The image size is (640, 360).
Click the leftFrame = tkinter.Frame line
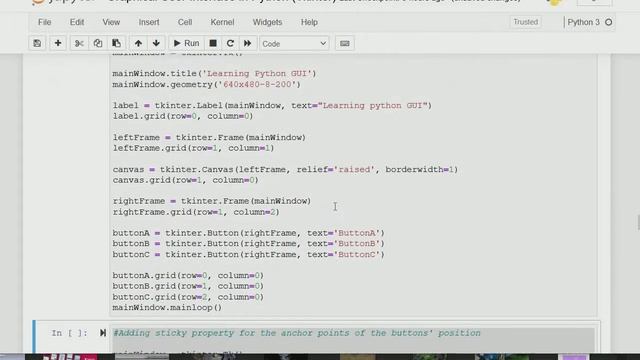tap(209, 138)
